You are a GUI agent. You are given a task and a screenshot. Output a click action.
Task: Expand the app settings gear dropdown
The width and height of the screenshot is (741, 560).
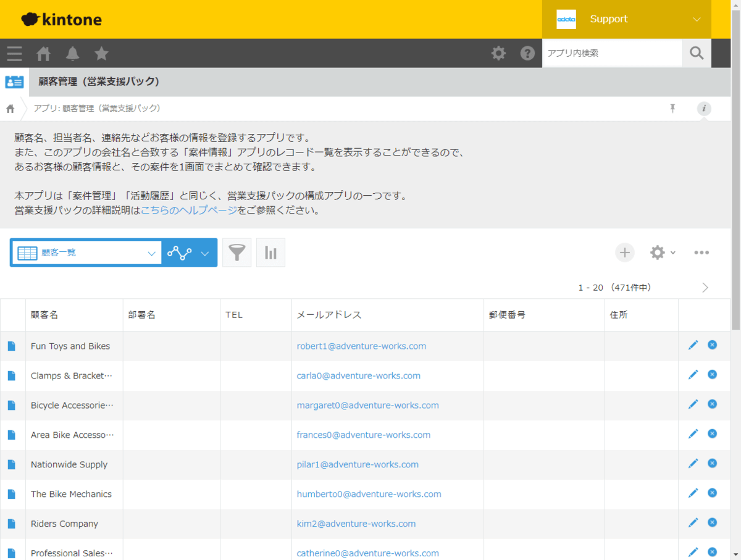tap(662, 253)
